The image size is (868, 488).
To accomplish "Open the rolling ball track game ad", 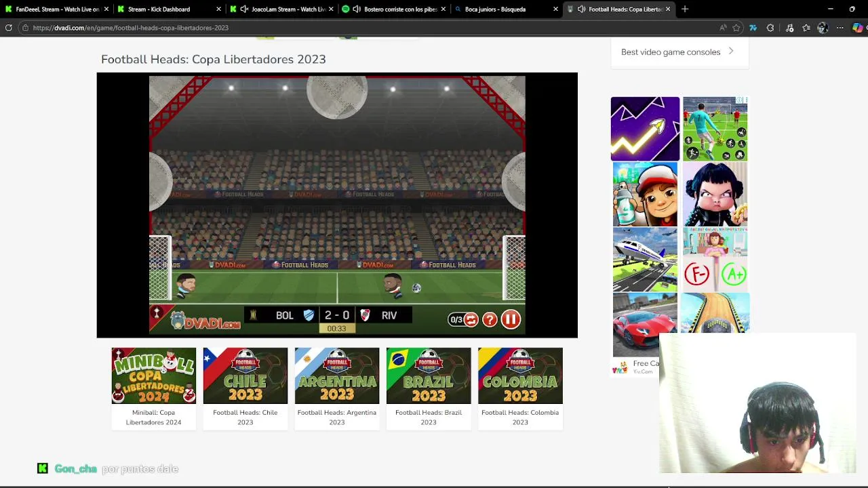I will point(715,313).
